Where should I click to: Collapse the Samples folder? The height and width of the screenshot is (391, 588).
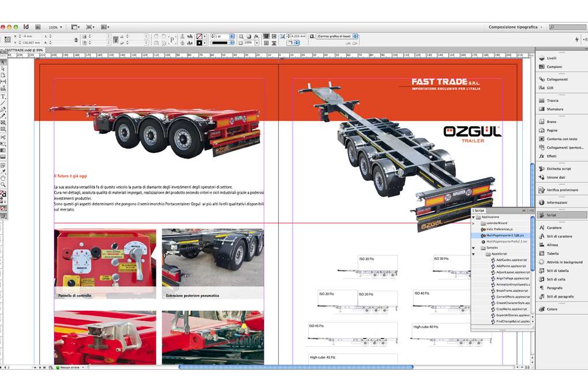[x=474, y=248]
